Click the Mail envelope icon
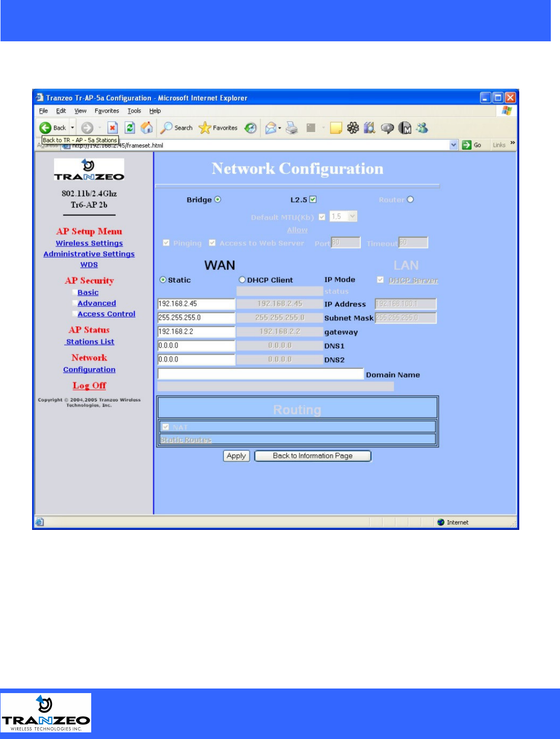 coord(271,128)
